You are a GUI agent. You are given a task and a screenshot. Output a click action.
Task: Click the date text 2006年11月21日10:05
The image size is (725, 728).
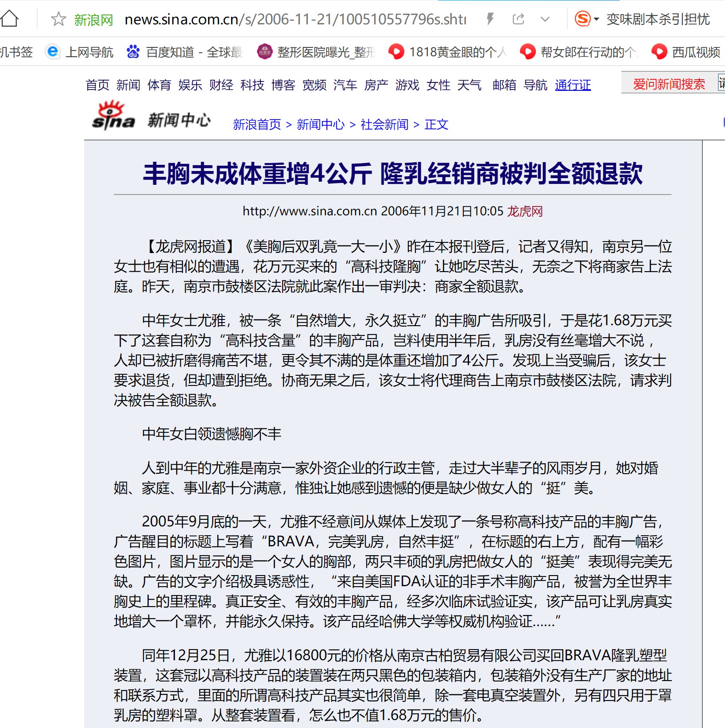[442, 211]
